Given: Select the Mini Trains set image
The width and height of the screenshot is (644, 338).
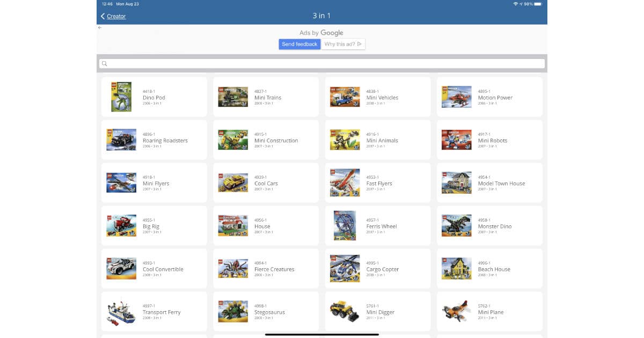Looking at the screenshot, I should [233, 97].
